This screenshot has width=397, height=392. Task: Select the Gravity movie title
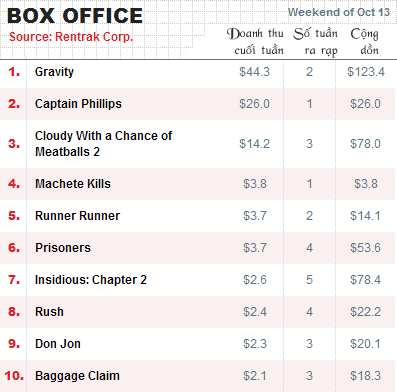54,72
